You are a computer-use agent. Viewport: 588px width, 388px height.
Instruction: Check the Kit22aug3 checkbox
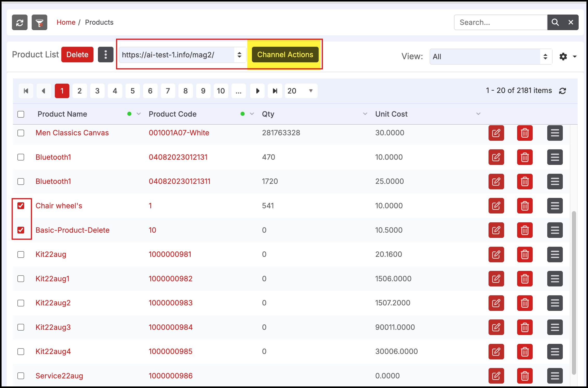[x=21, y=327]
